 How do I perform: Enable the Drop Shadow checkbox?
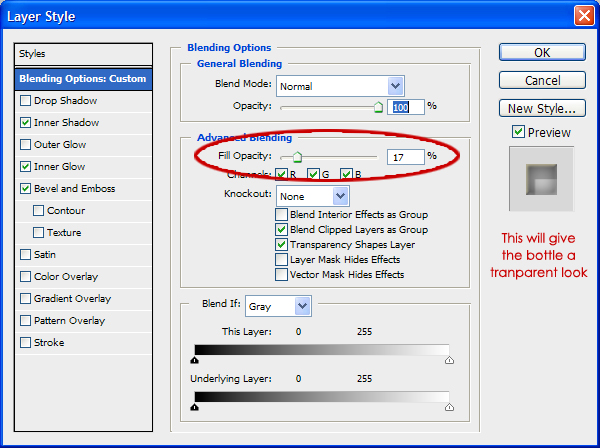25,101
